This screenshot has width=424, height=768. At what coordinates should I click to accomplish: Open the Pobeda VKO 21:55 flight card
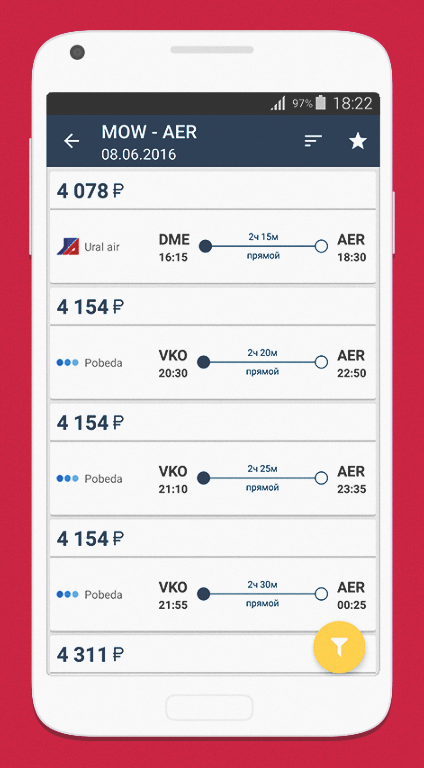tap(213, 594)
